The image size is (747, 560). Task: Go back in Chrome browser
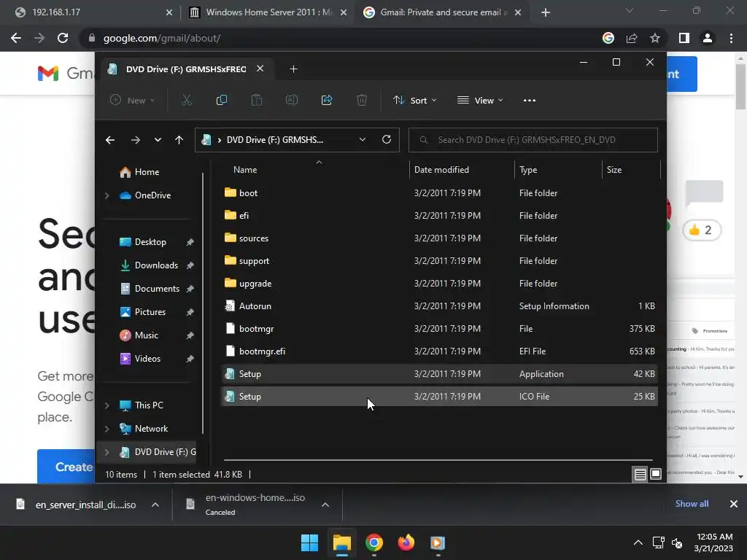(16, 38)
